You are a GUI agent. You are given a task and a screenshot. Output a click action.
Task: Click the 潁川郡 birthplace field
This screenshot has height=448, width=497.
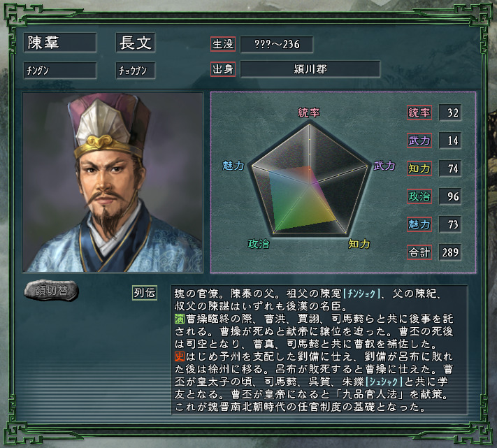pos(310,69)
